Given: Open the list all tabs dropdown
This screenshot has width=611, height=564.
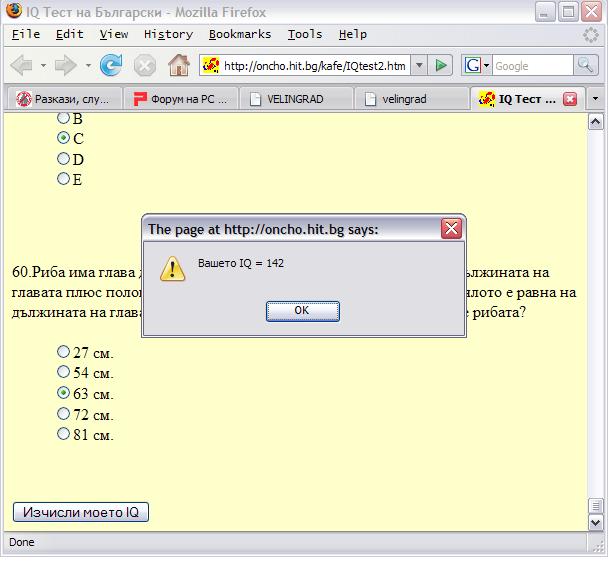Looking at the screenshot, I should click(595, 99).
